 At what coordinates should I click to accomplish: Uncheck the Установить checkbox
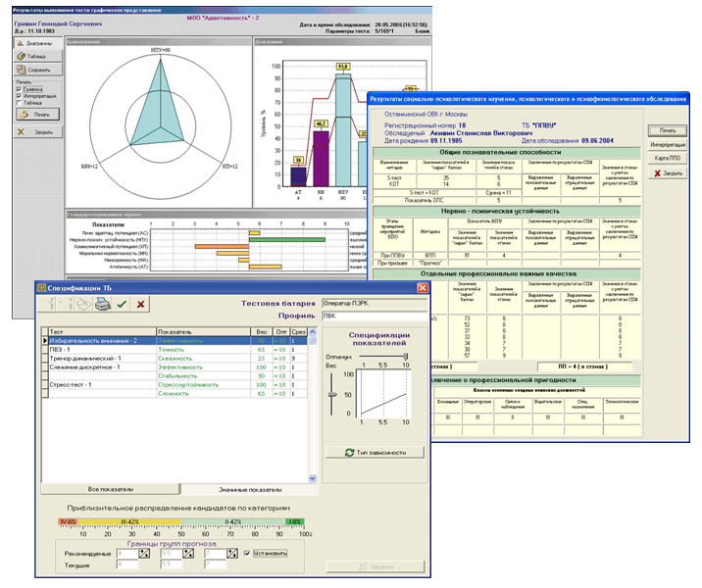(x=246, y=553)
